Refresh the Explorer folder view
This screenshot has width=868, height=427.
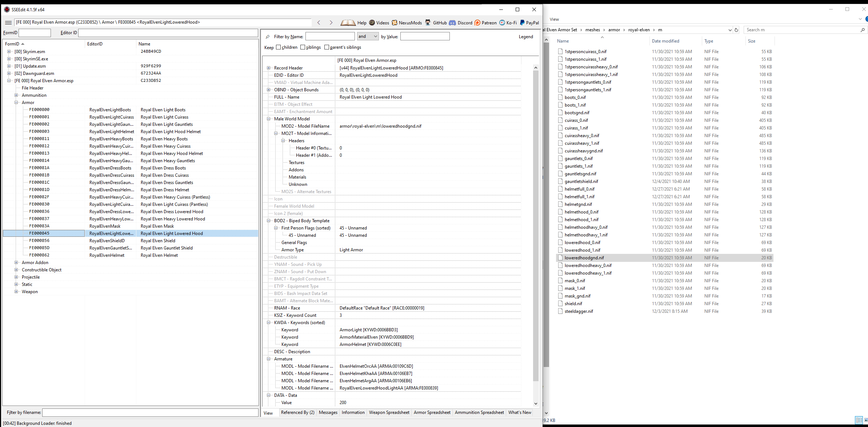pyautogui.click(x=736, y=30)
